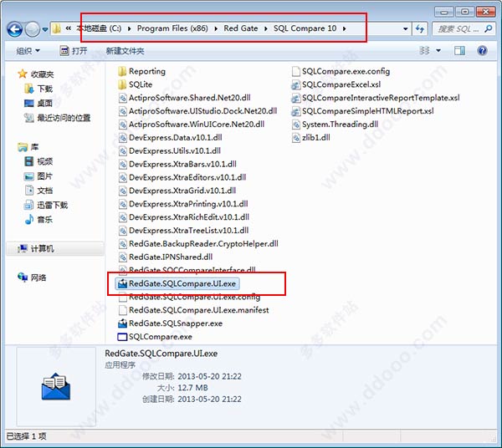Image resolution: width=502 pixels, height=448 pixels.
Task: Toggle the preview pane icon
Action: [x=459, y=50]
